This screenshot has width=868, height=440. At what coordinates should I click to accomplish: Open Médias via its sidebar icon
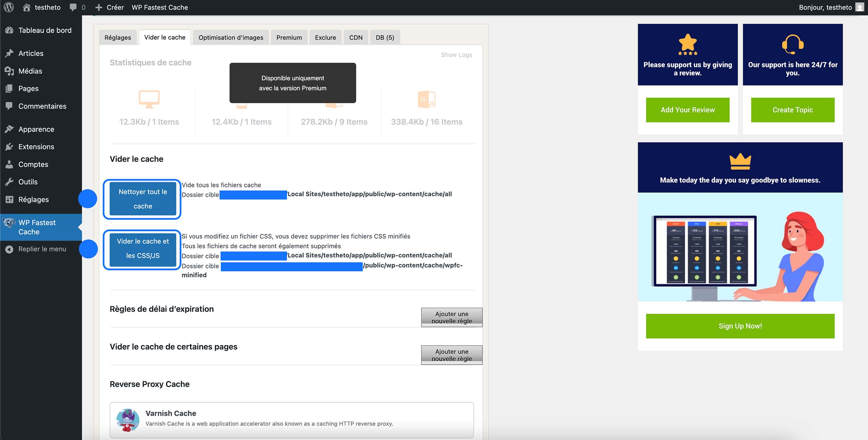point(10,71)
